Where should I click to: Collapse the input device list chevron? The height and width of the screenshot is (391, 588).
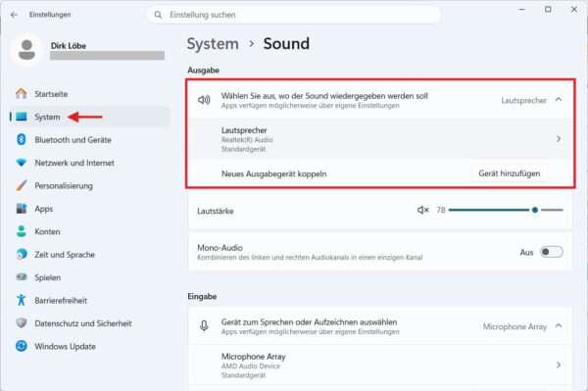click(x=559, y=325)
